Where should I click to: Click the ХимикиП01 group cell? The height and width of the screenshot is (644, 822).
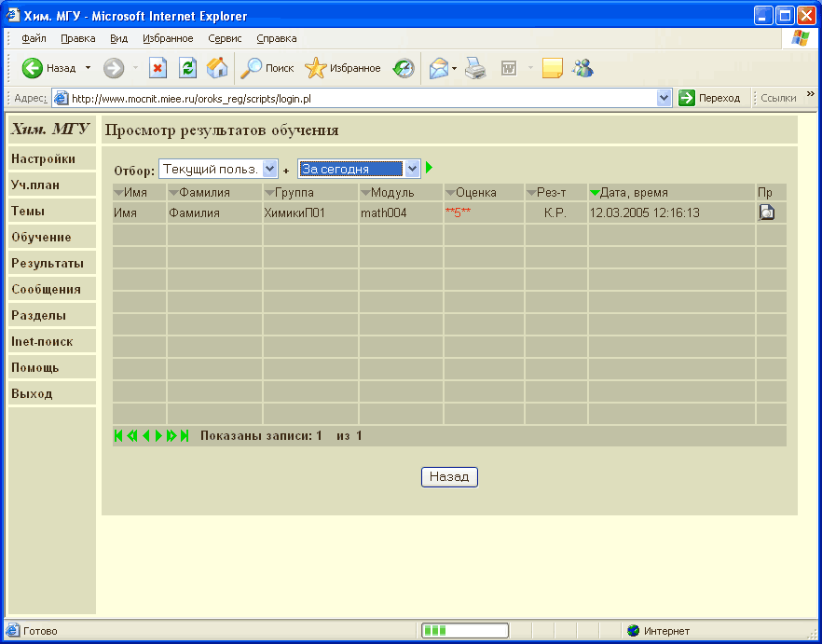coord(310,212)
